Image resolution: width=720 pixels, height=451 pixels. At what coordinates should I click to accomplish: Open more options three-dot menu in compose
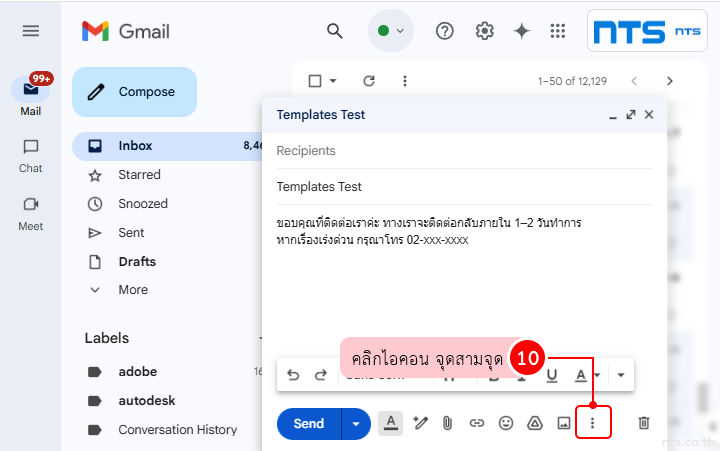tap(593, 423)
